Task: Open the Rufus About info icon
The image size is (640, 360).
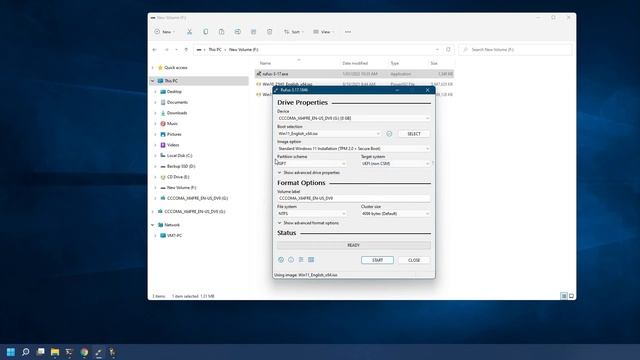Action: [291, 260]
